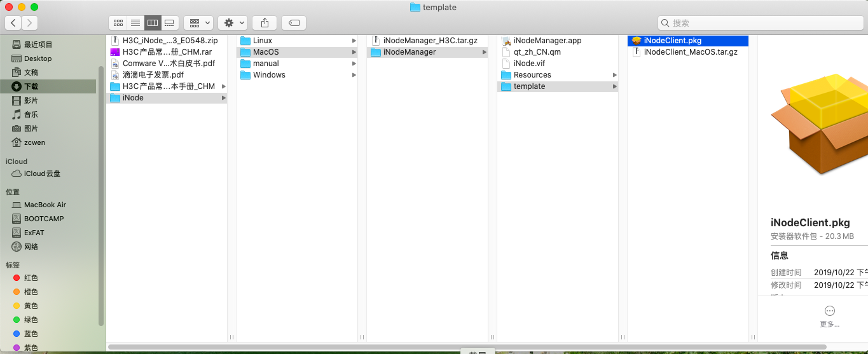Expand the Resources folder arrow
Viewport: 868px width, 354px height.
pyautogui.click(x=614, y=75)
